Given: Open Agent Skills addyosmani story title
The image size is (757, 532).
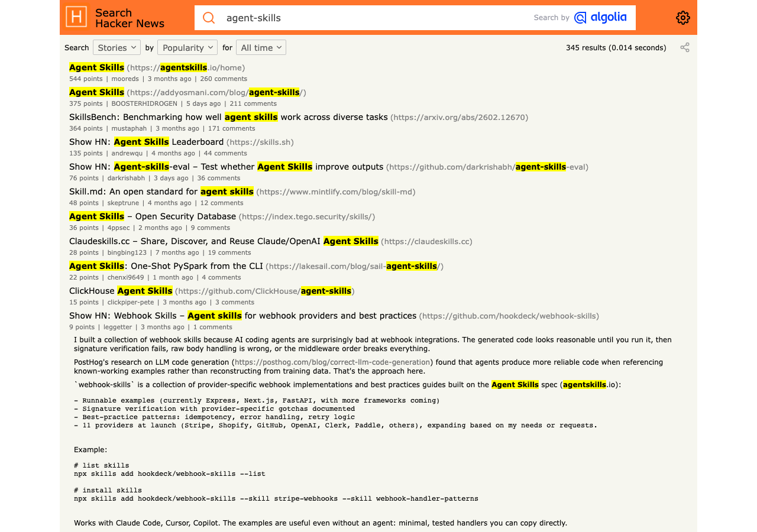Looking at the screenshot, I should pyautogui.click(x=96, y=92).
